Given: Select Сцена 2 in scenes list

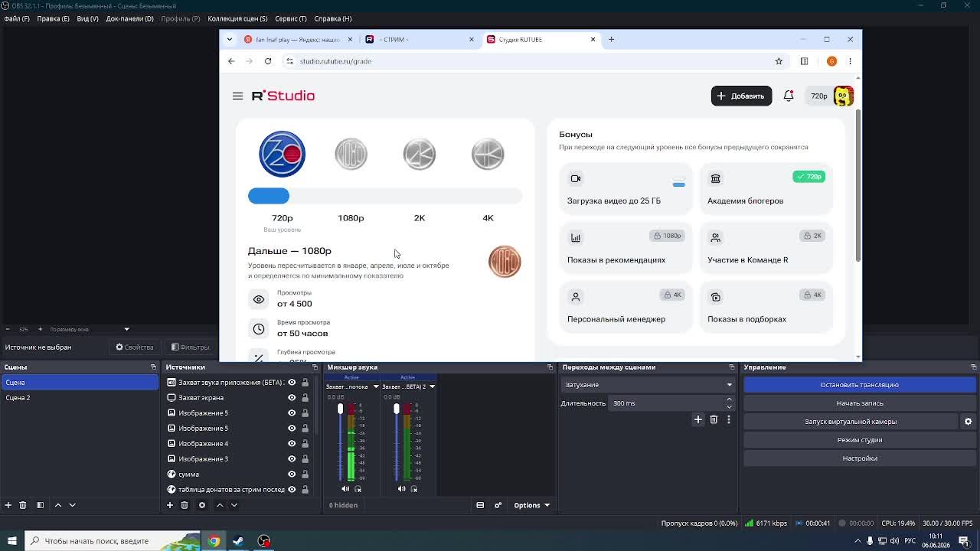Looking at the screenshot, I should 79,398.
